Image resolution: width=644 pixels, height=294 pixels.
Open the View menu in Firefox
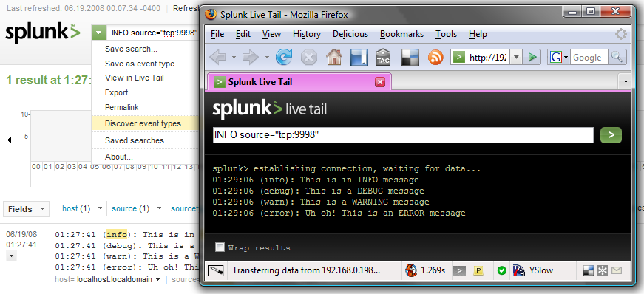271,34
